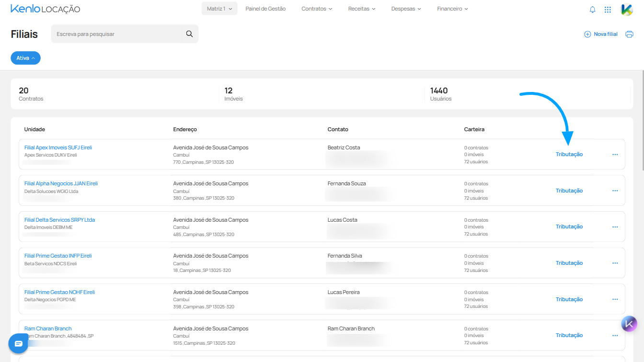The width and height of the screenshot is (644, 362).
Task: Click contact name Lucas Pereira
Action: [344, 292]
